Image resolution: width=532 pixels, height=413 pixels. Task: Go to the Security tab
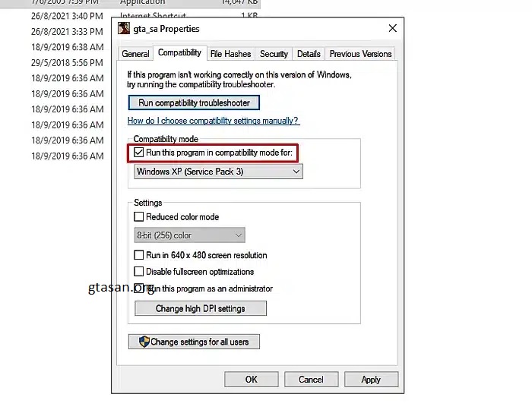(x=274, y=54)
